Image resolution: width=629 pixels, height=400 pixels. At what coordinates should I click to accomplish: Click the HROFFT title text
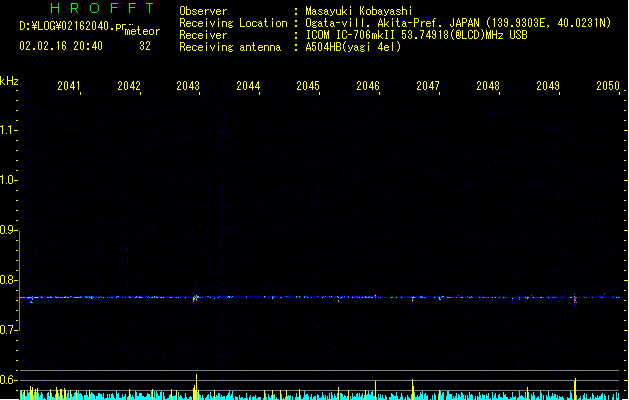tap(102, 8)
